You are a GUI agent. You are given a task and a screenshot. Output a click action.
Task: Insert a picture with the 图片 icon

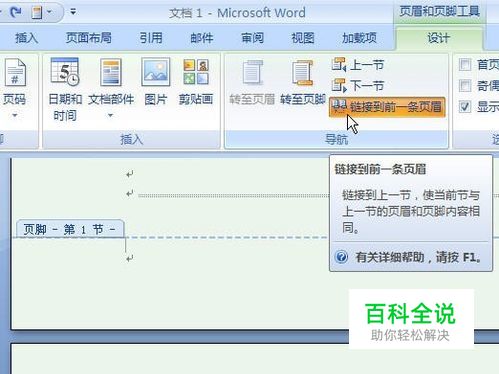[x=155, y=72]
